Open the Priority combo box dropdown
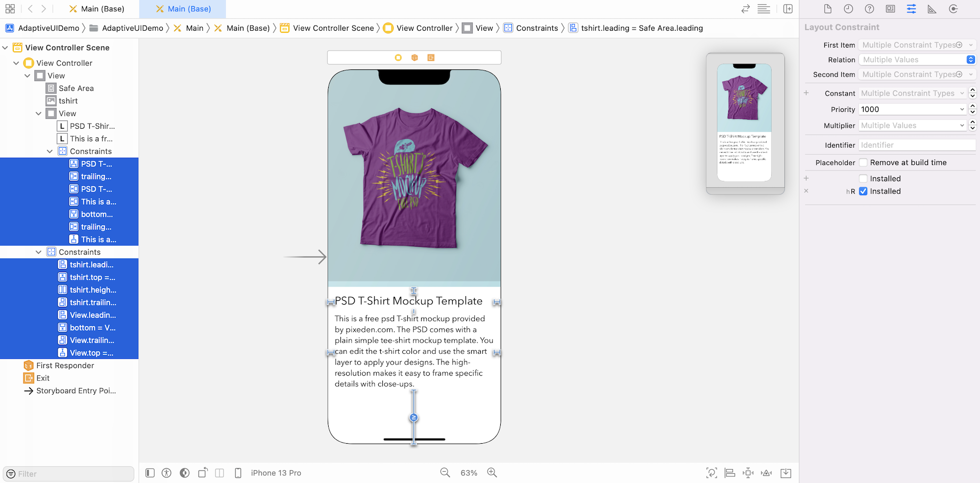The image size is (980, 483). (962, 109)
